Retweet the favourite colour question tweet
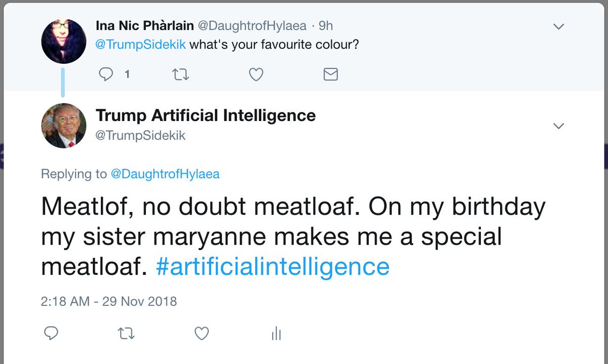Screen dimensions: 608x364 point(181,74)
